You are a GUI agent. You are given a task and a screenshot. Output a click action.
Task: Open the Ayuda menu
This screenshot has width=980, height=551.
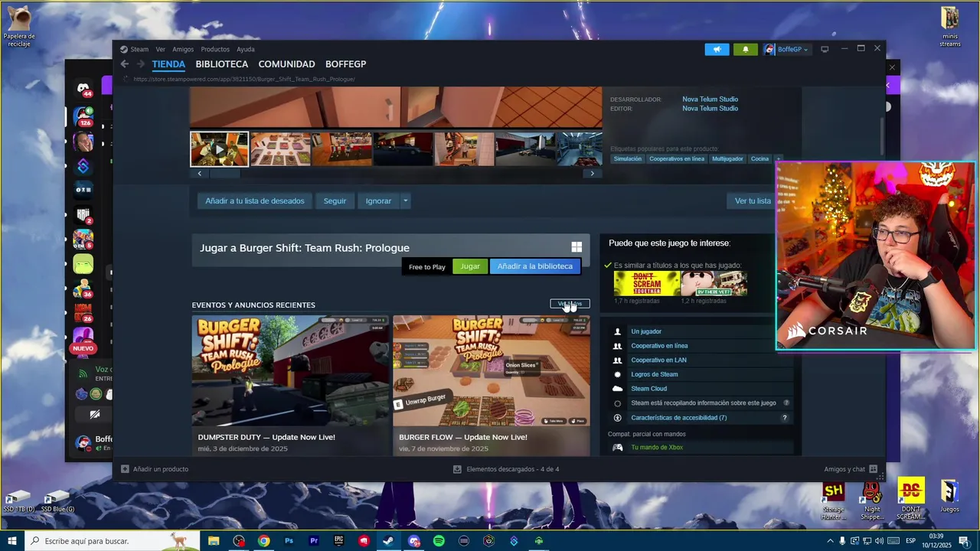tap(246, 49)
